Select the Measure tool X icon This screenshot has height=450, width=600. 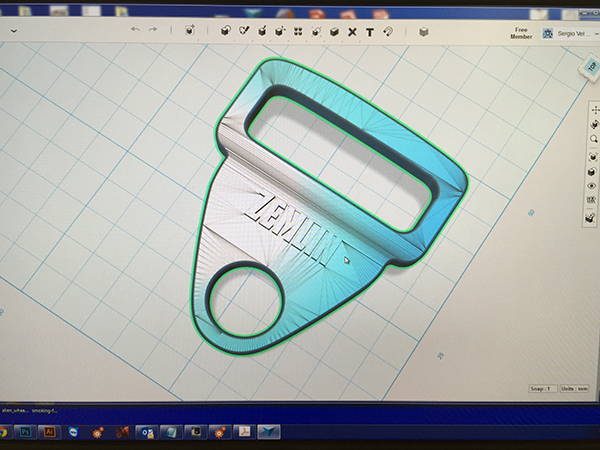352,32
